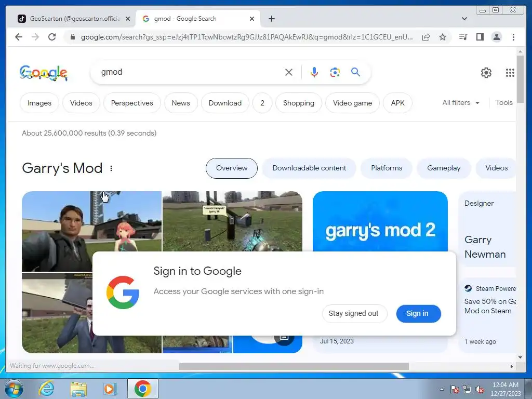This screenshot has width=532, height=399.
Task: Click the muted volume tray icon
Action: tap(480, 389)
